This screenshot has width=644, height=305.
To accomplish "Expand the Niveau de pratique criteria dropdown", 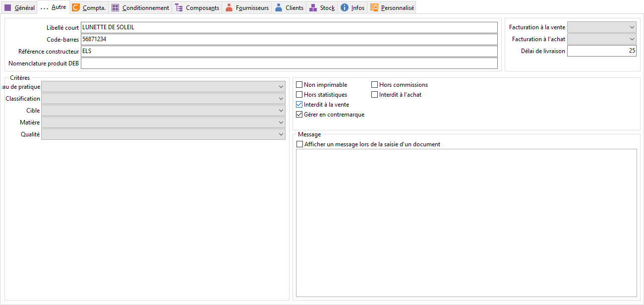I will point(163,87).
